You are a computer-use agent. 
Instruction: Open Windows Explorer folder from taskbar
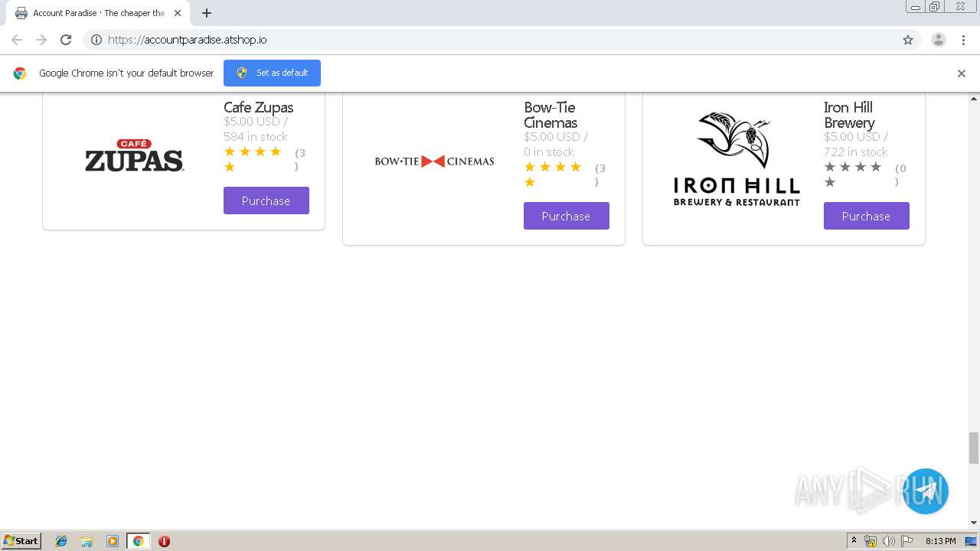click(x=87, y=541)
